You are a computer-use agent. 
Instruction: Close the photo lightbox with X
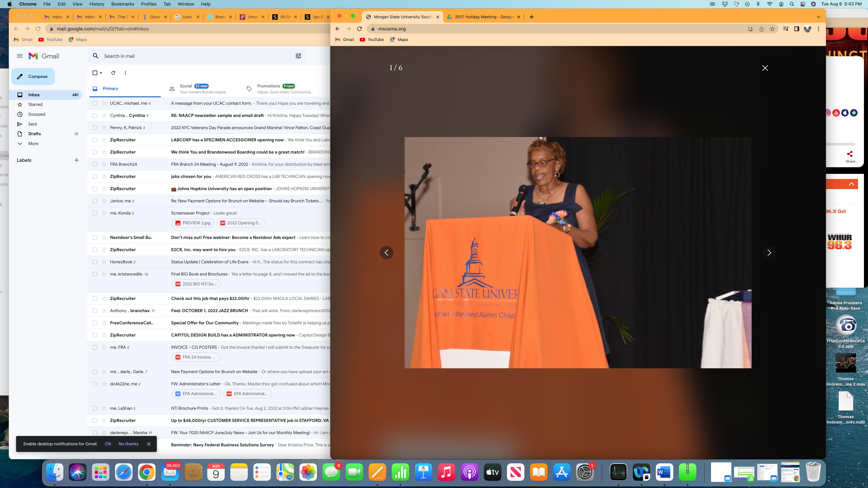click(765, 68)
